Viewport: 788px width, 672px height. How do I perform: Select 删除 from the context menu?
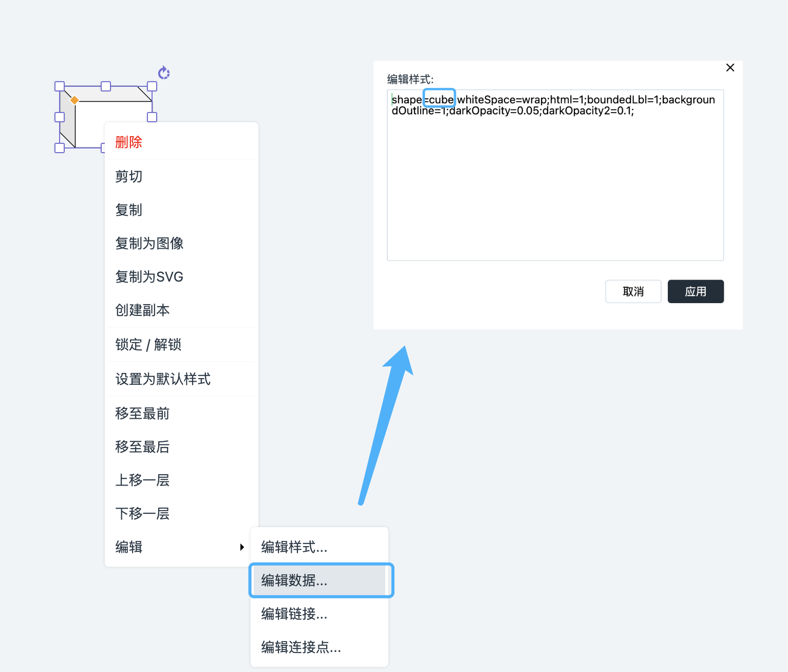(129, 142)
